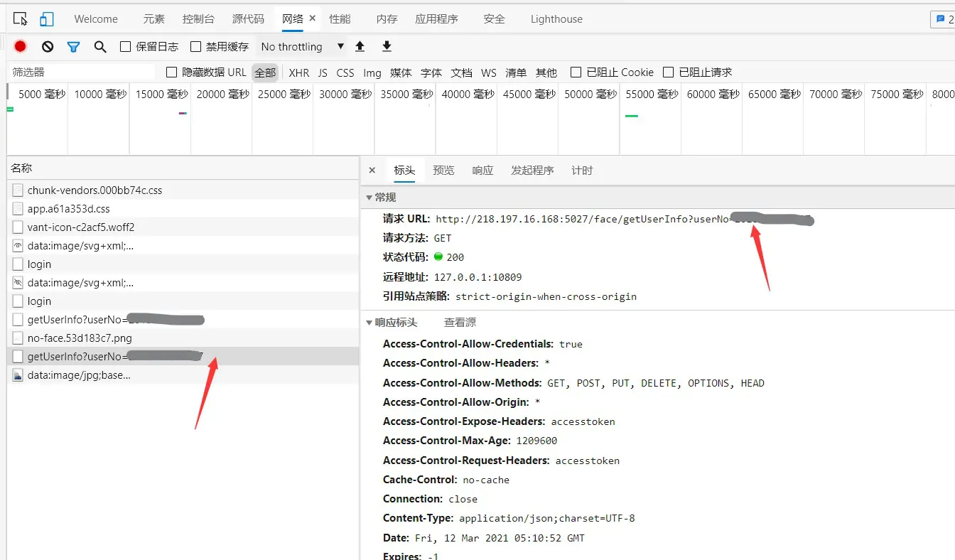The height and width of the screenshot is (560, 955).
Task: Click the export HAR download arrow
Action: [x=387, y=46]
